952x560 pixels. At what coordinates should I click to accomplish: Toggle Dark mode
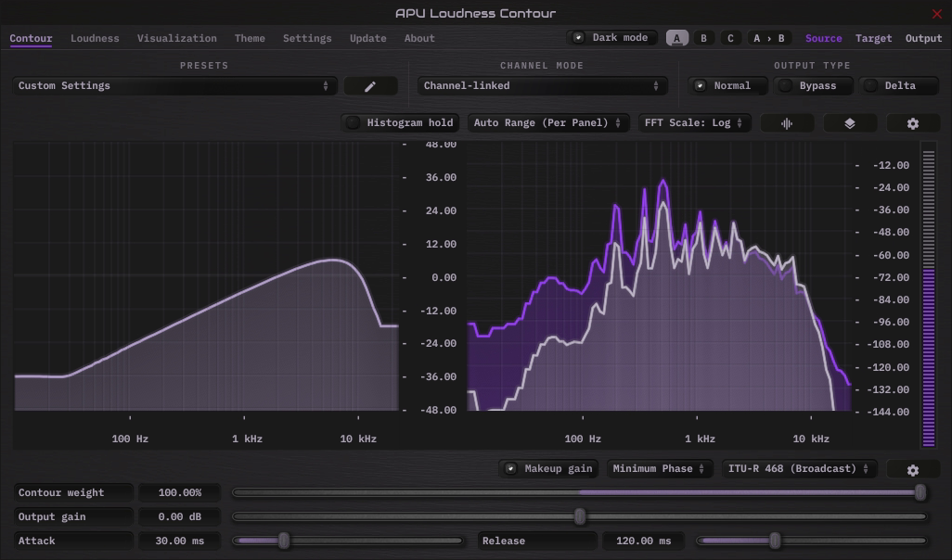(x=612, y=38)
